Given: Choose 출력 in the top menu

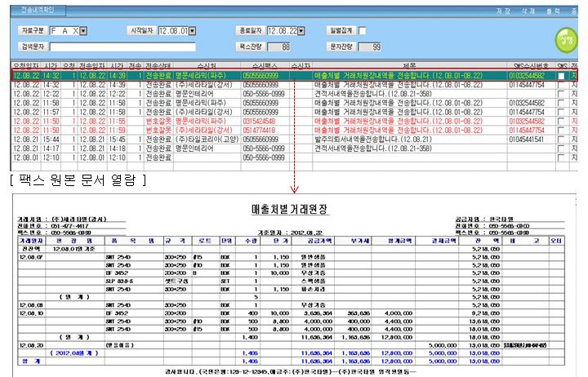Looking at the screenshot, I should pos(553,11).
